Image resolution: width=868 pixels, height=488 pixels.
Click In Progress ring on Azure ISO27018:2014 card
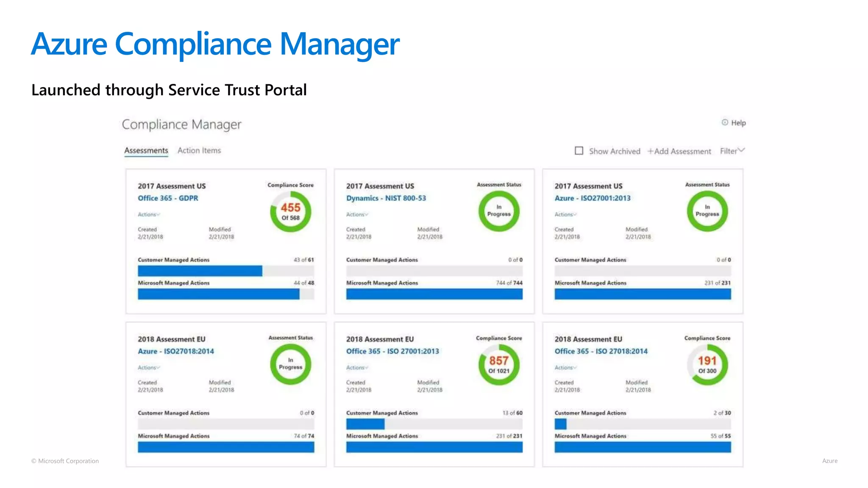click(x=290, y=364)
